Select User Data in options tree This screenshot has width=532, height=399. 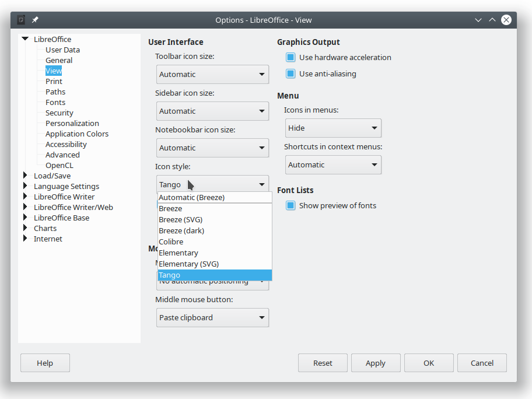point(63,50)
